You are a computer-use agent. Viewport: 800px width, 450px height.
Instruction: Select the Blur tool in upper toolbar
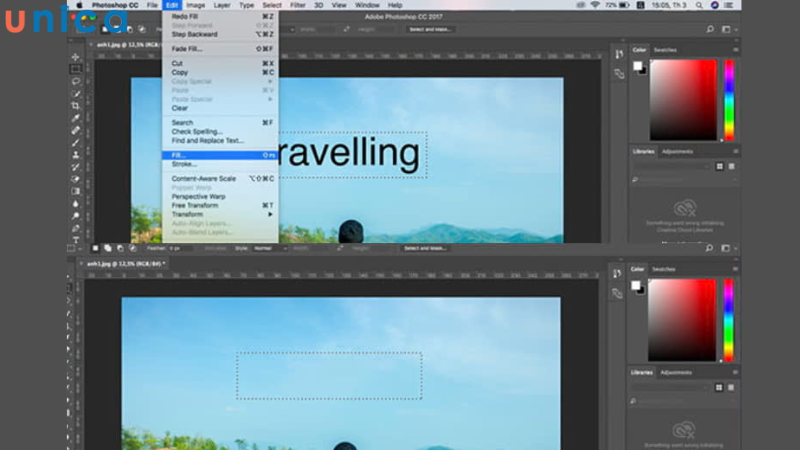pyautogui.click(x=76, y=204)
